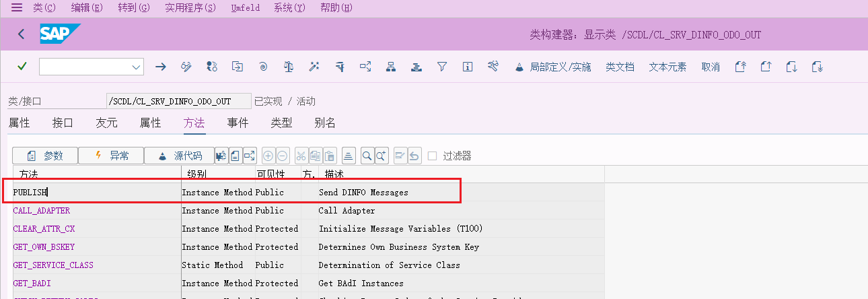
Task: Click the third page-with-arrow icon after 取消
Action: 792,66
